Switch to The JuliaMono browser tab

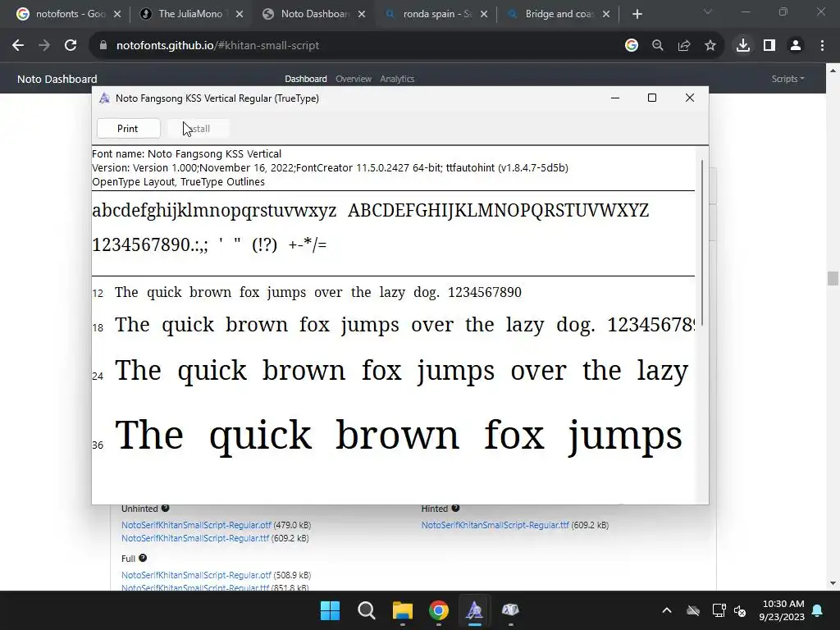[x=190, y=14]
